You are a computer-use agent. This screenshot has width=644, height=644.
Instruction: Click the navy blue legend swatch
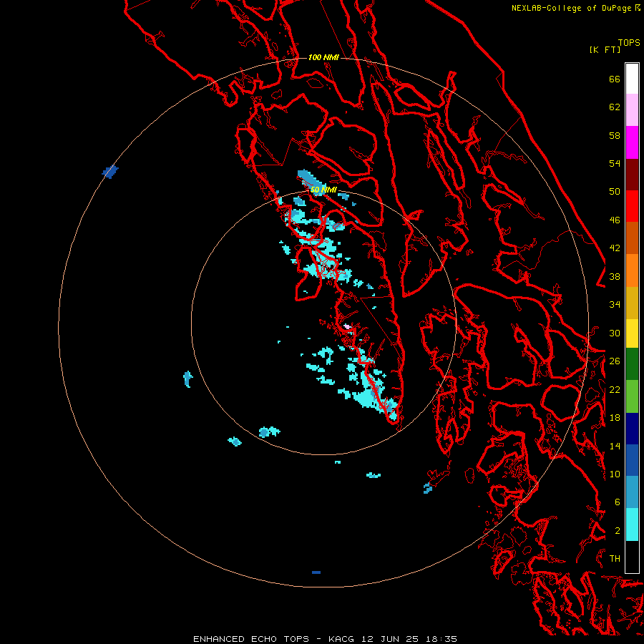[x=632, y=429]
